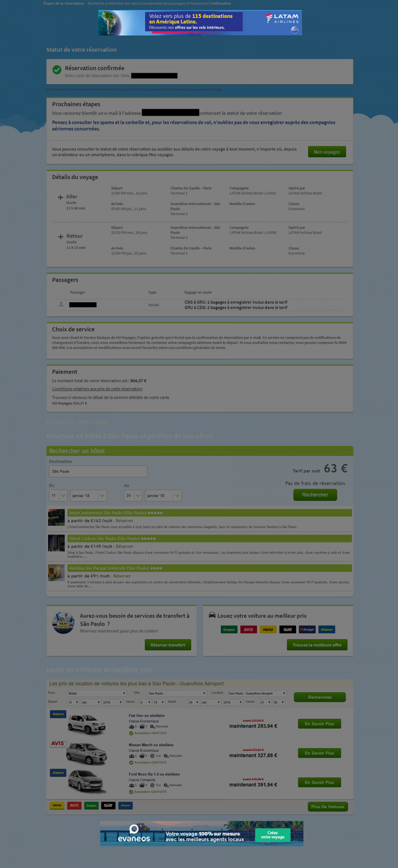Click the AVIS logo beside Nissan March
Image resolution: width=398 pixels, height=868 pixels.
click(58, 744)
